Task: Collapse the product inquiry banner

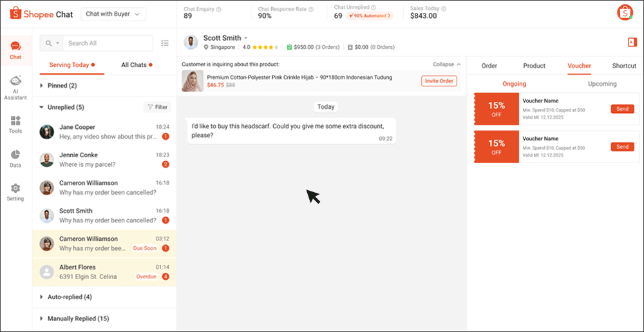Action: 447,64
